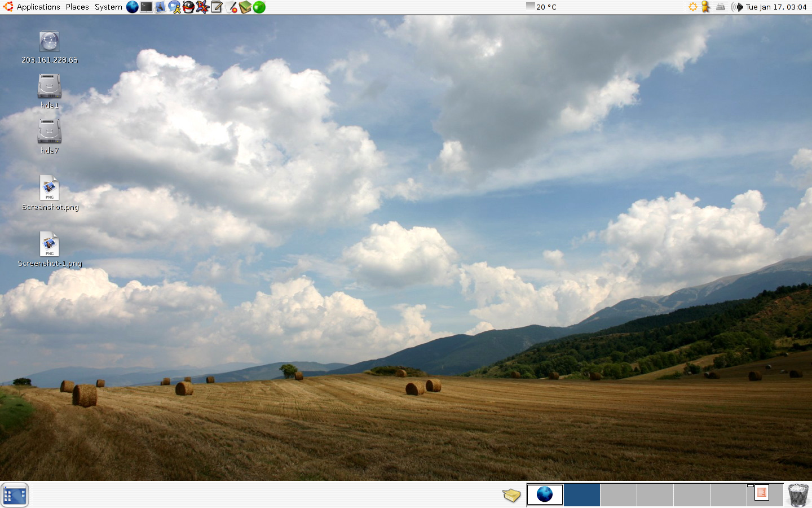812x508 pixels.
Task: Open the green sphere launcher
Action: pos(259,7)
